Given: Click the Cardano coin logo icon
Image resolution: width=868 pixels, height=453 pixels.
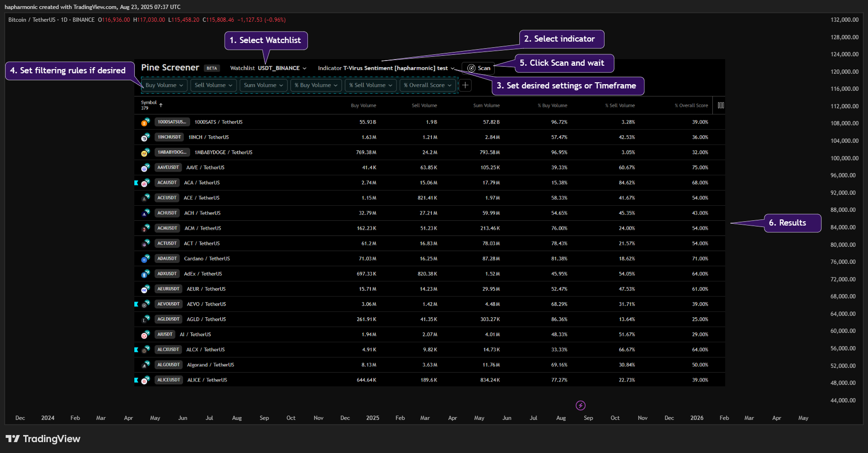Looking at the screenshot, I should click(145, 258).
